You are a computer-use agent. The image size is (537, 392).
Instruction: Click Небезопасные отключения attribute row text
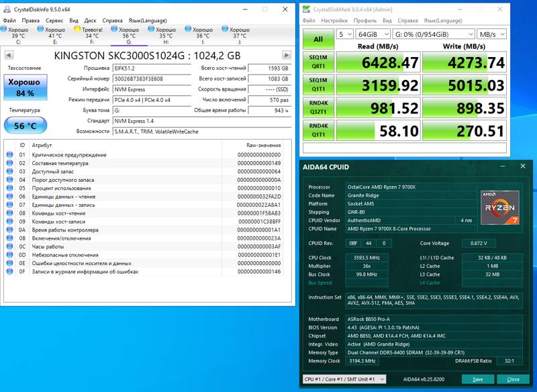click(x=65, y=255)
